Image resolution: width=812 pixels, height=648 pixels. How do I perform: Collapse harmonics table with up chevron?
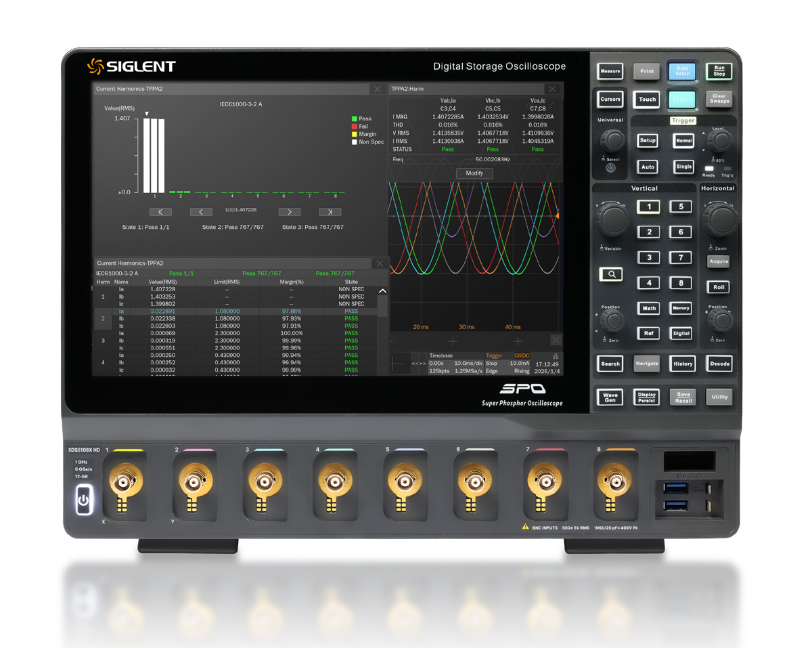pos(382,291)
